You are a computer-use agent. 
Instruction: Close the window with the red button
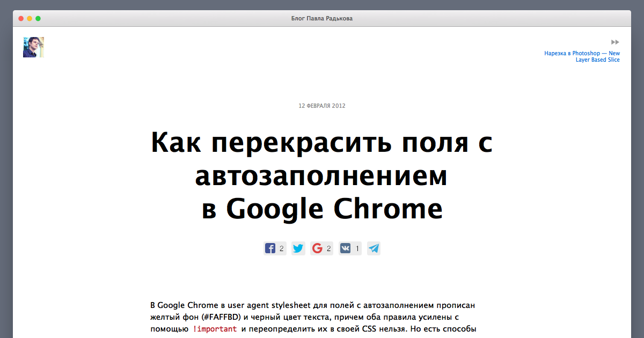click(21, 18)
